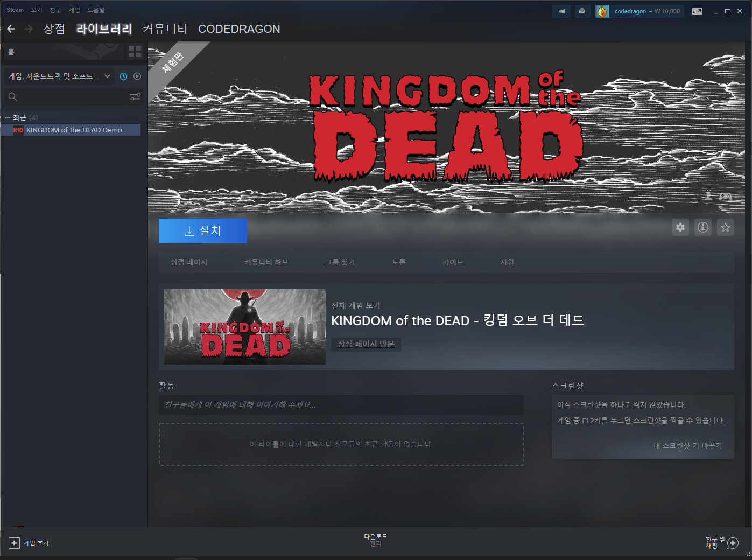
Task: Switch to the 라이브러리 tab
Action: point(104,29)
